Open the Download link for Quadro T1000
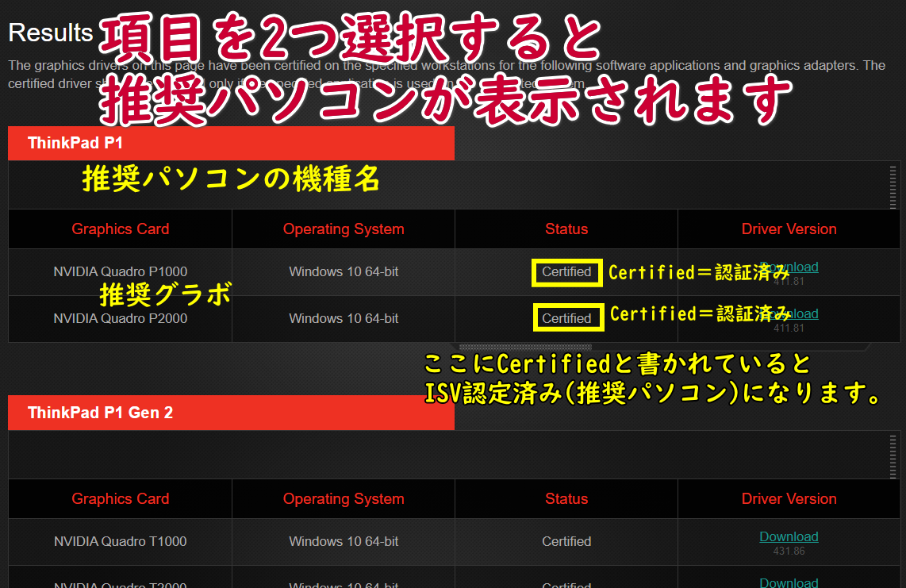Viewport: 906px width, 588px height. [789, 536]
